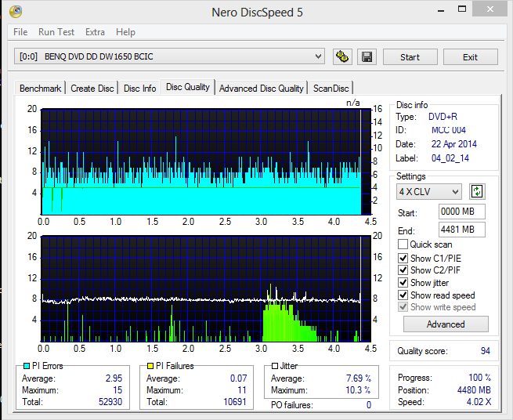Click the Exit button
Screen dimensions: 513x420
tap(471, 57)
